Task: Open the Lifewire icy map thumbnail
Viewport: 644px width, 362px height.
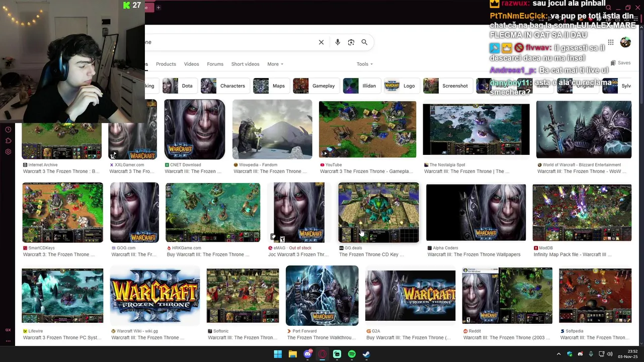Action: click(x=62, y=296)
